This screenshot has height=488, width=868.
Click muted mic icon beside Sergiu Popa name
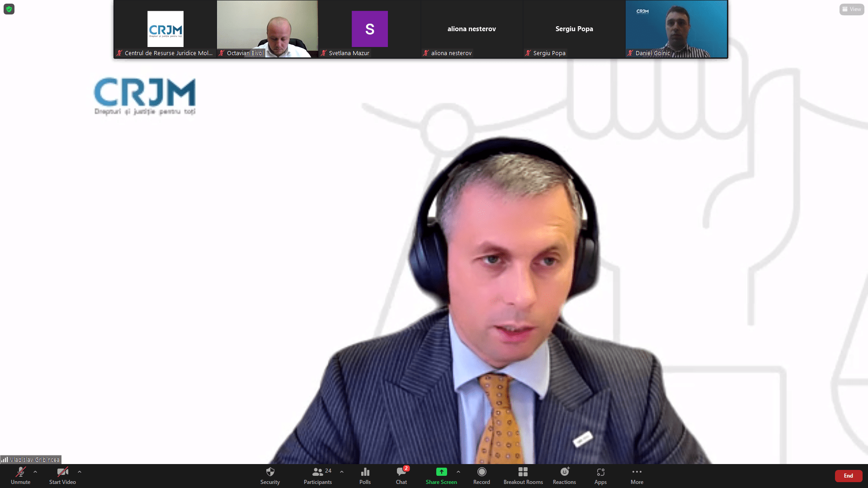click(528, 53)
